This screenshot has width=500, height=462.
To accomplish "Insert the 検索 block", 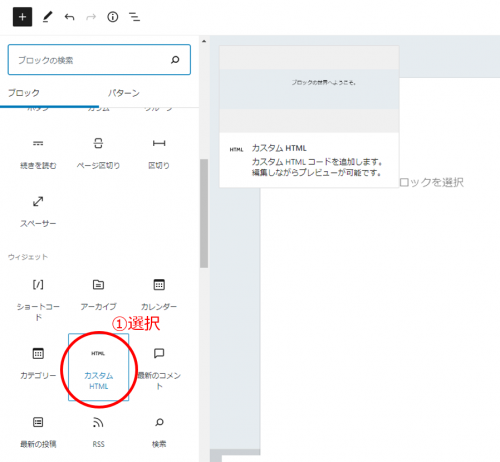I will point(159,432).
